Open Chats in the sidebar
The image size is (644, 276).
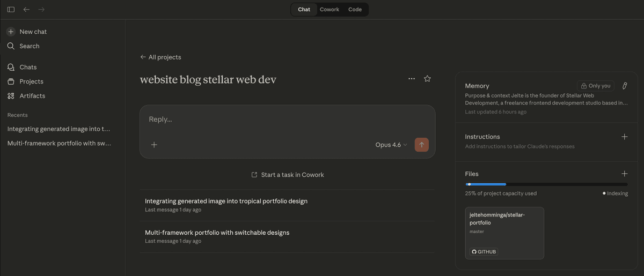22,67
